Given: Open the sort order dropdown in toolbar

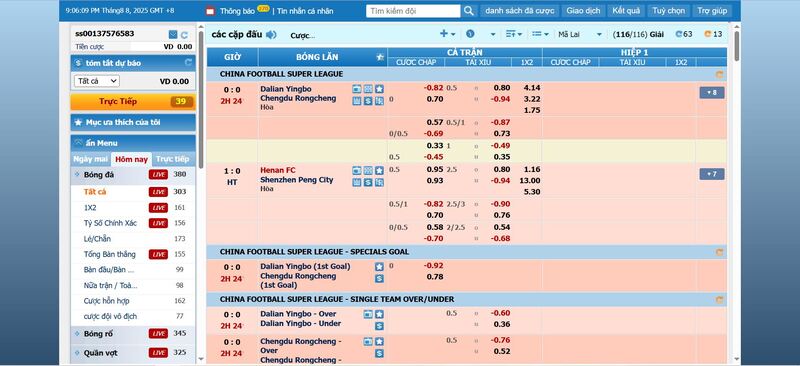Looking at the screenshot, I should coord(514,34).
